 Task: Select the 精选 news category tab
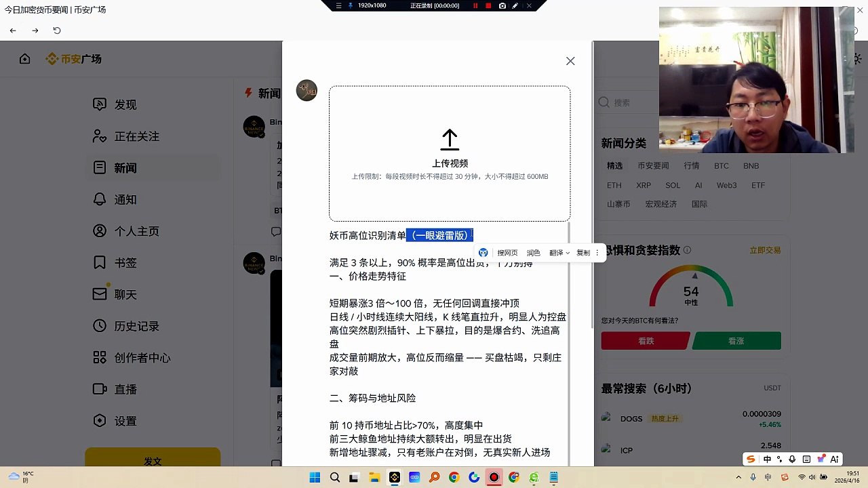pyautogui.click(x=614, y=165)
